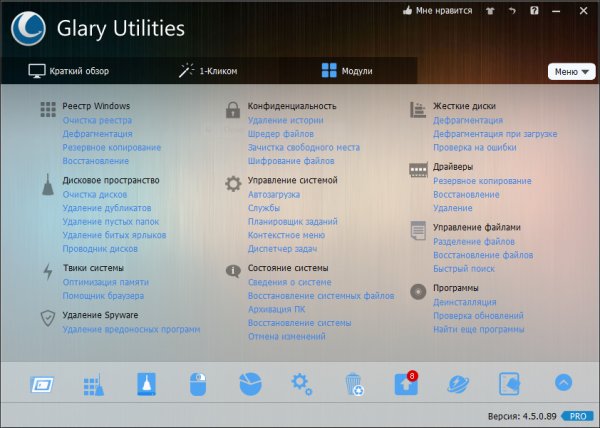The image size is (600, 428).
Task: Open the Очистка дисков link
Action: [x=95, y=194]
